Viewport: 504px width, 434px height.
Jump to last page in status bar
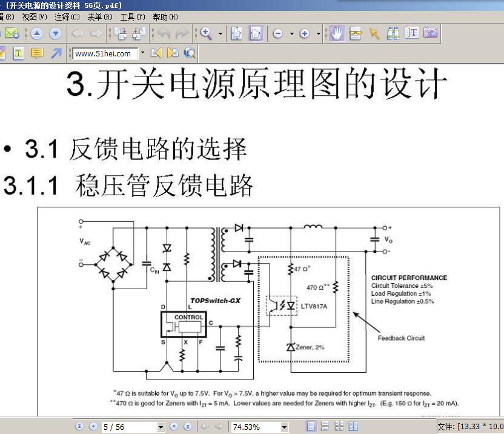coord(188,427)
